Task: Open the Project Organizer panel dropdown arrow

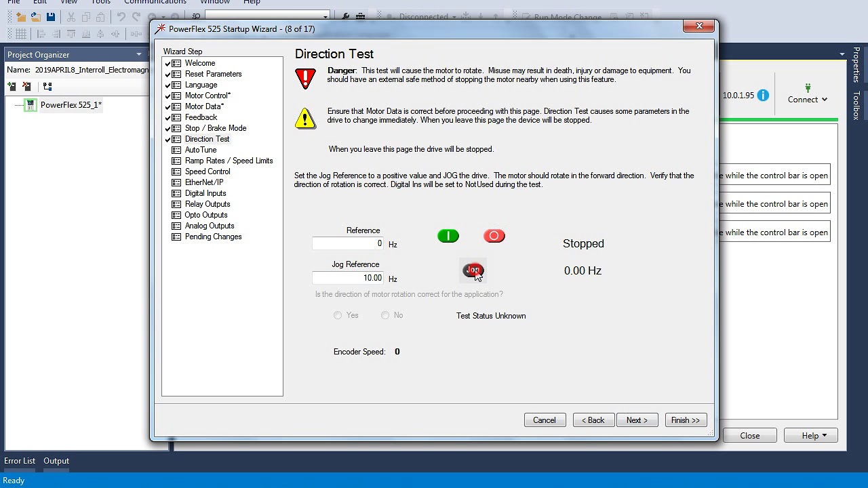Action: pyautogui.click(x=139, y=54)
